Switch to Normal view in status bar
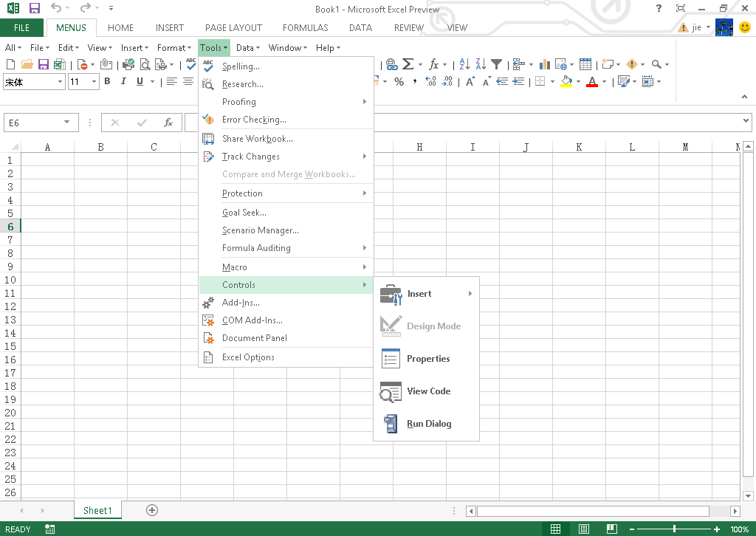756x536 pixels. tap(555, 529)
